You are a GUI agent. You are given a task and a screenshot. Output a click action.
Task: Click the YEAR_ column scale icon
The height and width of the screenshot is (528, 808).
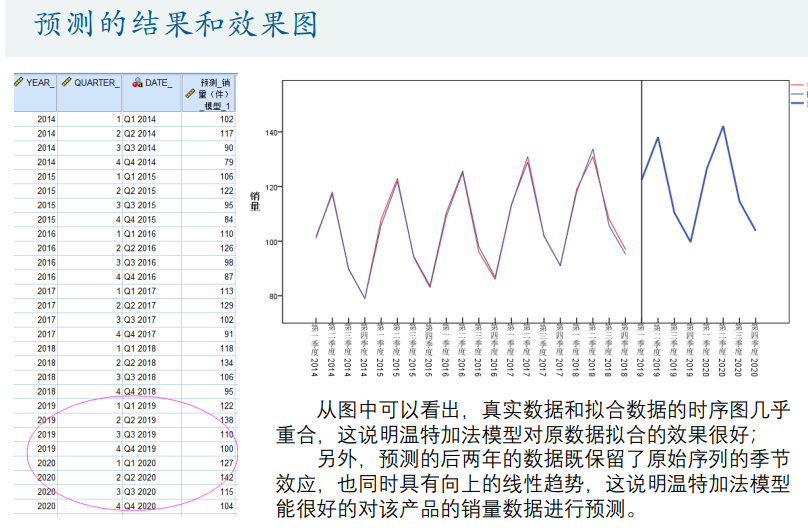pos(19,82)
